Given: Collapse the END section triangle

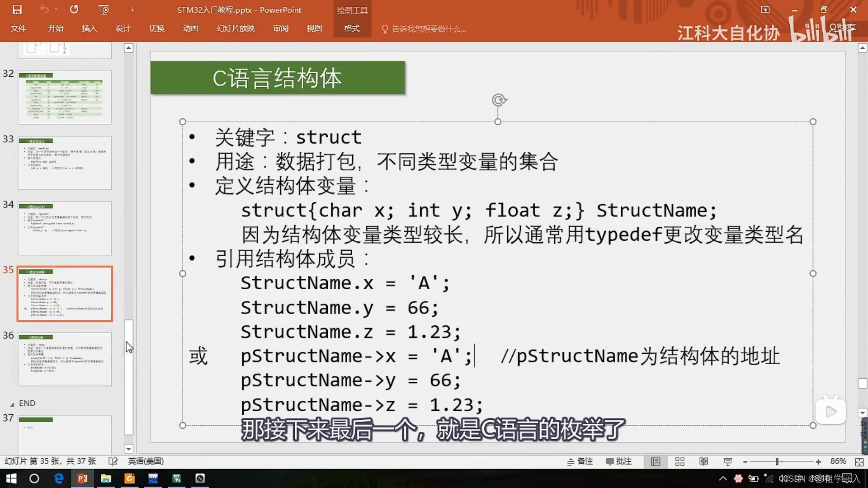Looking at the screenshot, I should click(12, 404).
